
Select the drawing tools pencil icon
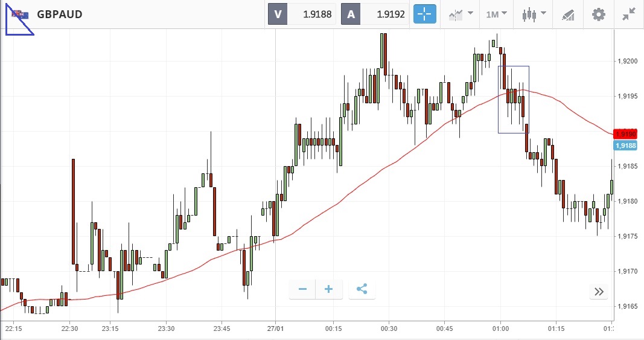coord(568,14)
